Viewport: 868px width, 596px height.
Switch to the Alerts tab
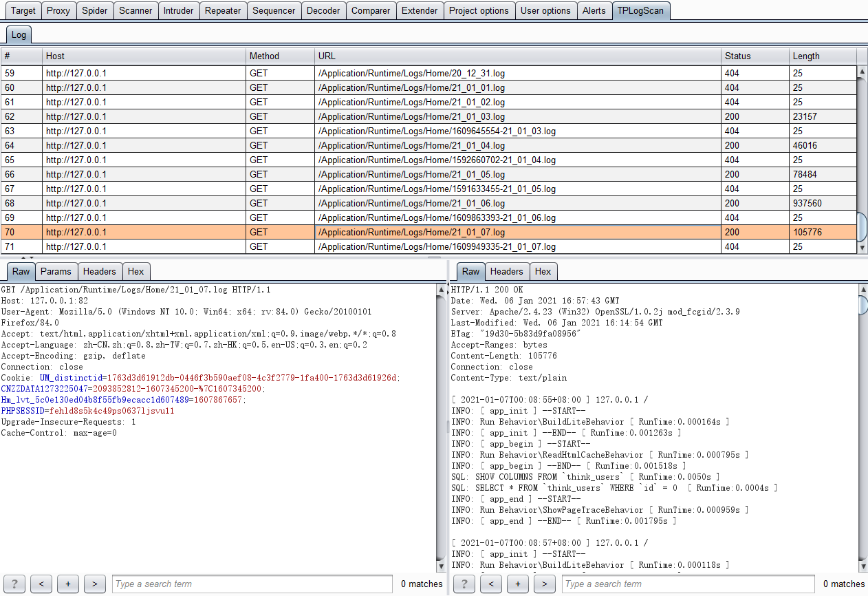tap(594, 10)
